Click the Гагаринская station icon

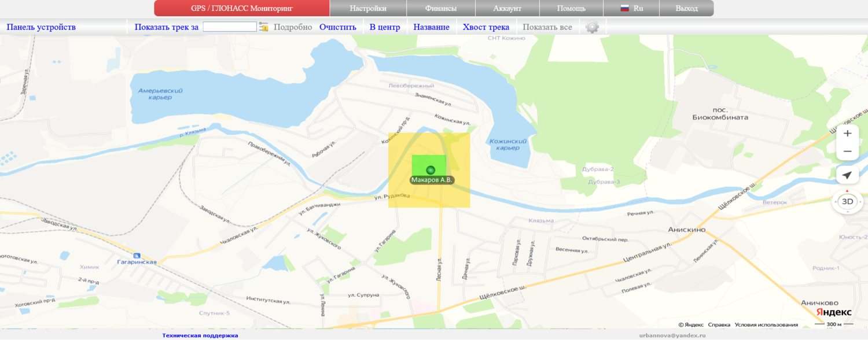point(137,256)
